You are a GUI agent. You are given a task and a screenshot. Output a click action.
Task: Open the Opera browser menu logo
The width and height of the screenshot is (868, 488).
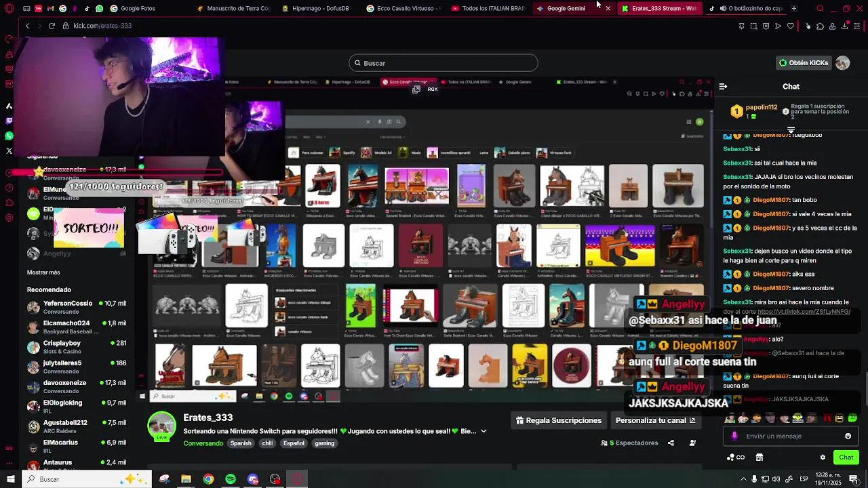coord(9,8)
